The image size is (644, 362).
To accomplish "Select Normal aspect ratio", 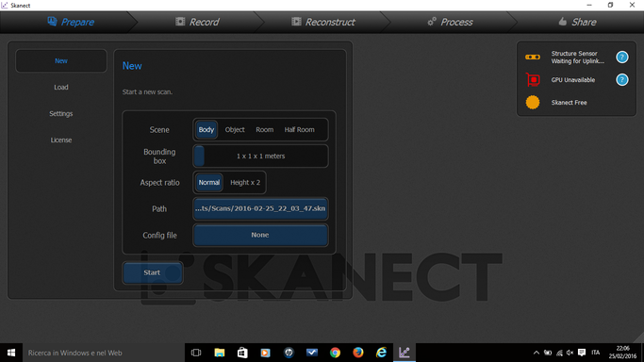I will tap(209, 183).
